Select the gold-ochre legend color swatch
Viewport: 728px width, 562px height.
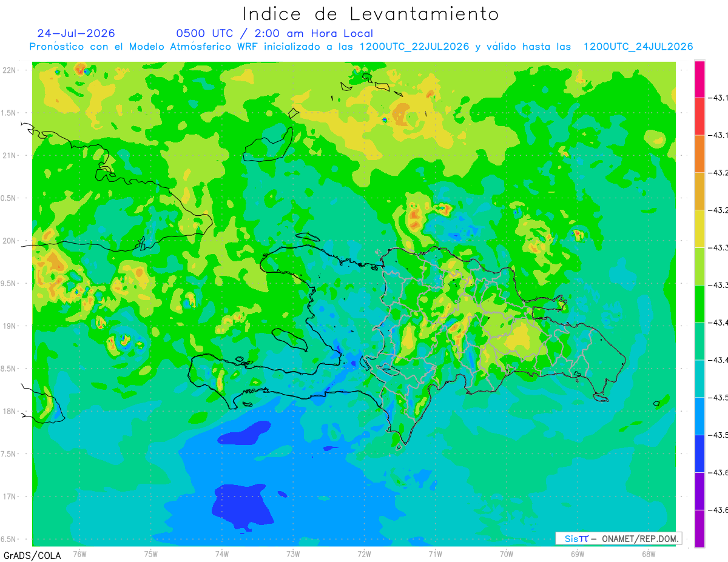tap(699, 192)
